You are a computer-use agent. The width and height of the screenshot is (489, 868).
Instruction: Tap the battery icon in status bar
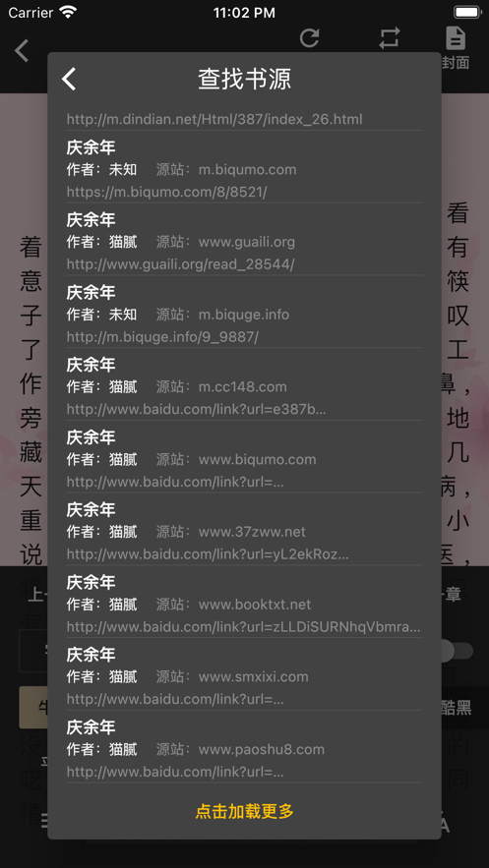tap(467, 12)
